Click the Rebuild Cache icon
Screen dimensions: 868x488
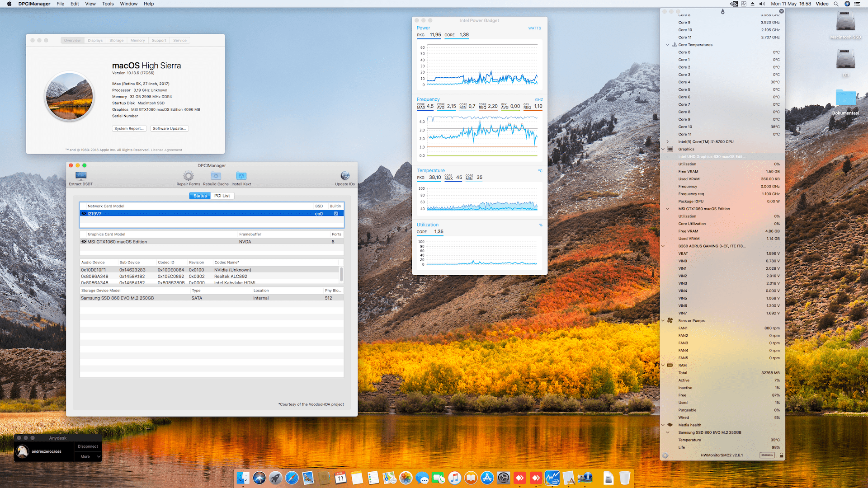click(x=216, y=176)
